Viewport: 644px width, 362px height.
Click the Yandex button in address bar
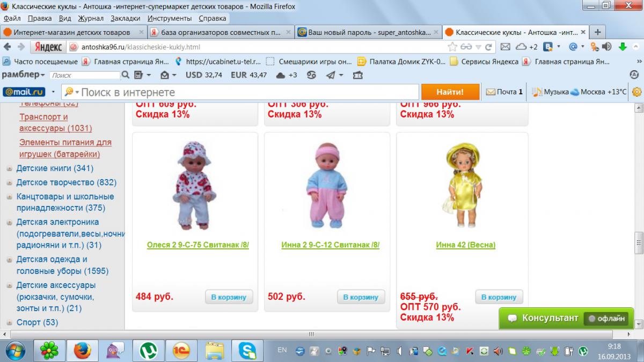click(48, 47)
